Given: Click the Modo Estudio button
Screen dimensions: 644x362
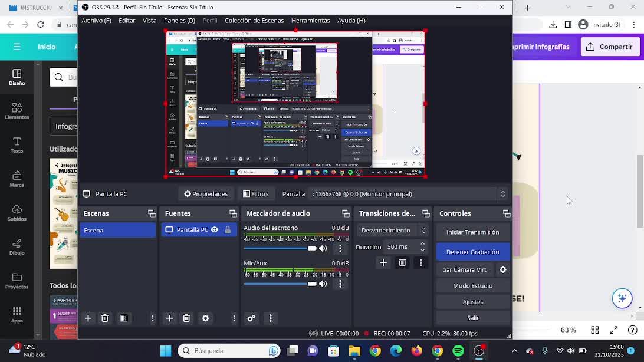Looking at the screenshot, I should pos(472,286).
